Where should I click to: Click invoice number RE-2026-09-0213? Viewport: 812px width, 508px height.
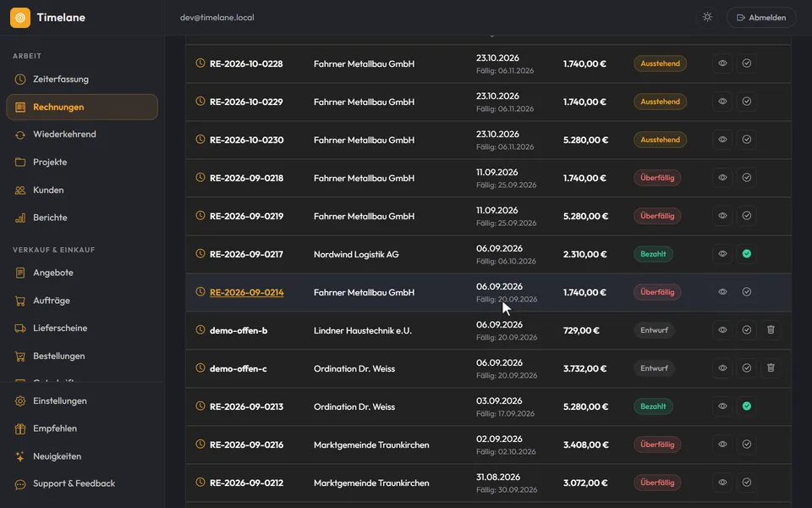246,407
